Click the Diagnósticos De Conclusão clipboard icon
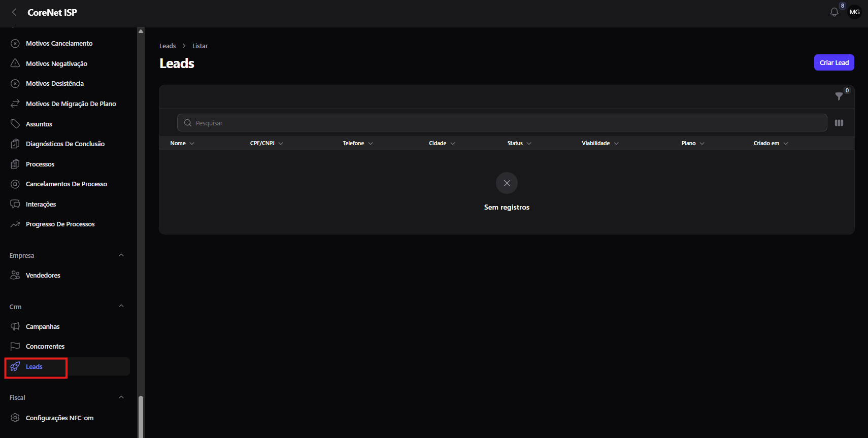 click(x=15, y=144)
